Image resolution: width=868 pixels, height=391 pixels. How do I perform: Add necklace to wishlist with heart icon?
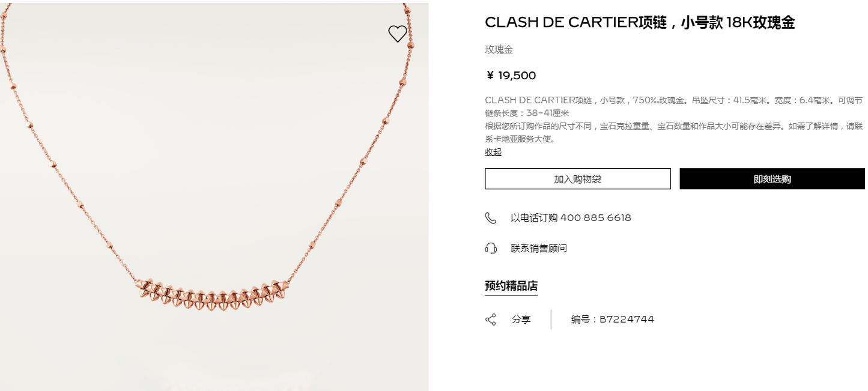(x=398, y=34)
